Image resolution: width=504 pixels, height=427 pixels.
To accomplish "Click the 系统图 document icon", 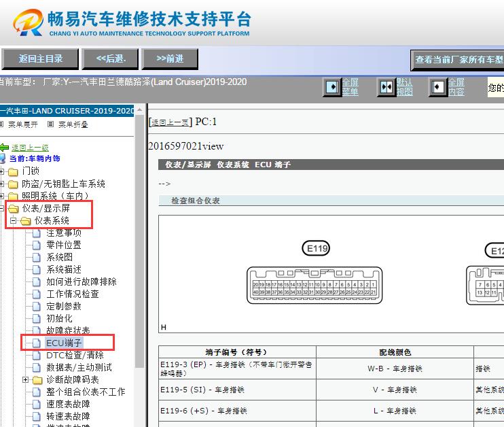I will (x=37, y=258).
